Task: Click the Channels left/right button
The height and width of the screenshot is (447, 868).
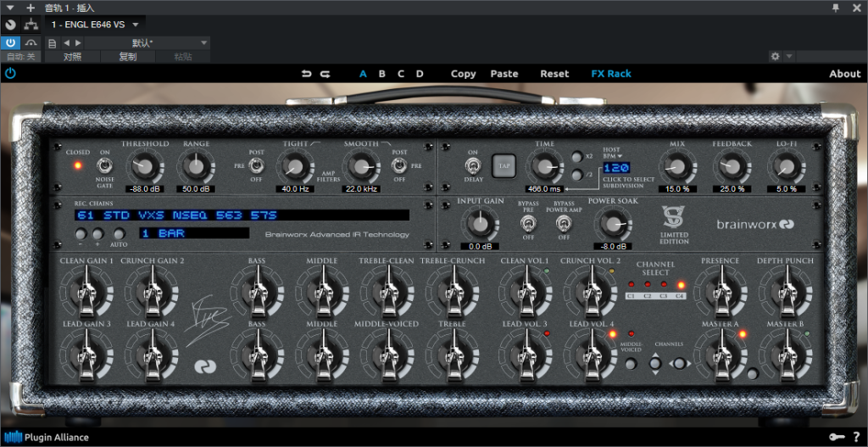Action: point(681,364)
